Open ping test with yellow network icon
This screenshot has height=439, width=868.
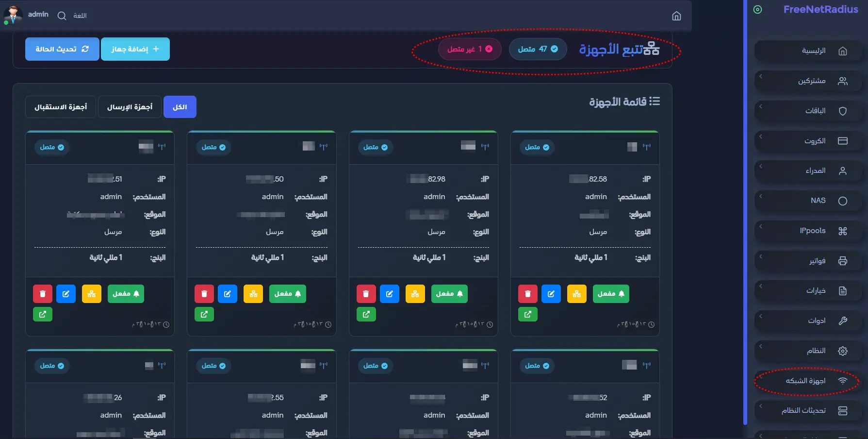(92, 293)
